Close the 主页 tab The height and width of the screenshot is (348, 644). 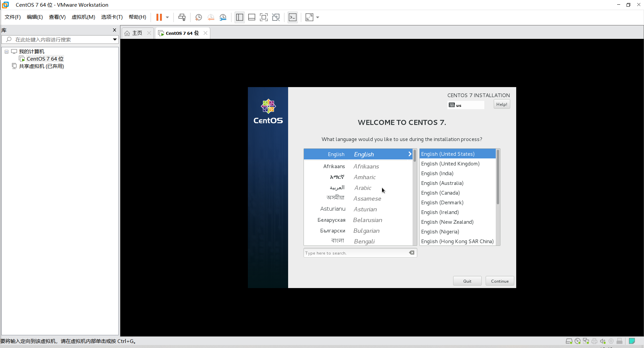point(149,33)
